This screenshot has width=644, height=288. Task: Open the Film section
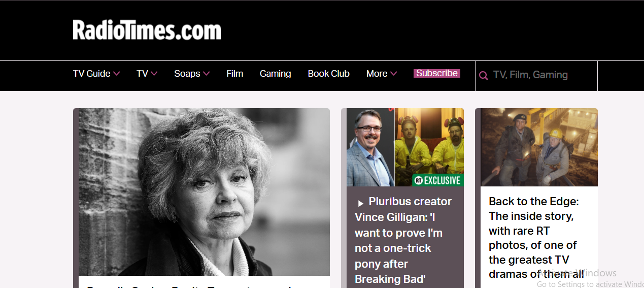[x=235, y=74]
